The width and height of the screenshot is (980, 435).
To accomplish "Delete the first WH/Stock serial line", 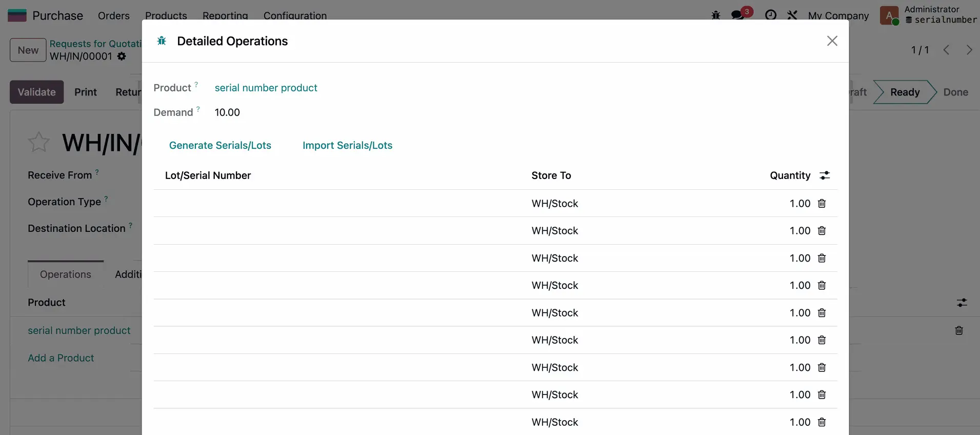I will (x=822, y=204).
